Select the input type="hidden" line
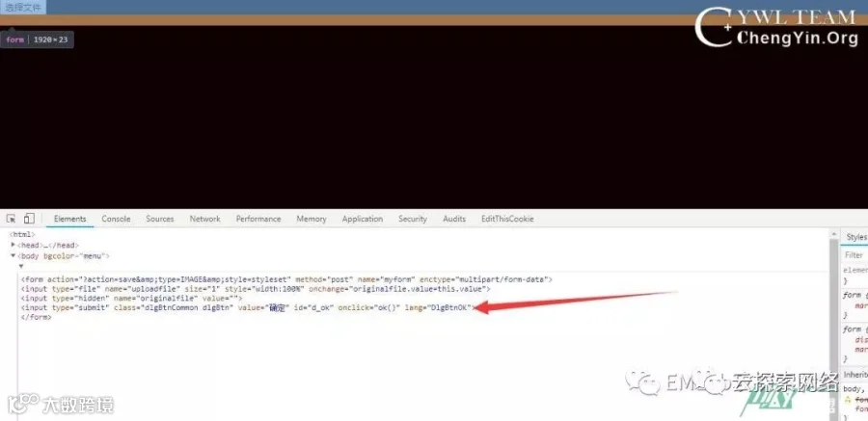 click(132, 299)
